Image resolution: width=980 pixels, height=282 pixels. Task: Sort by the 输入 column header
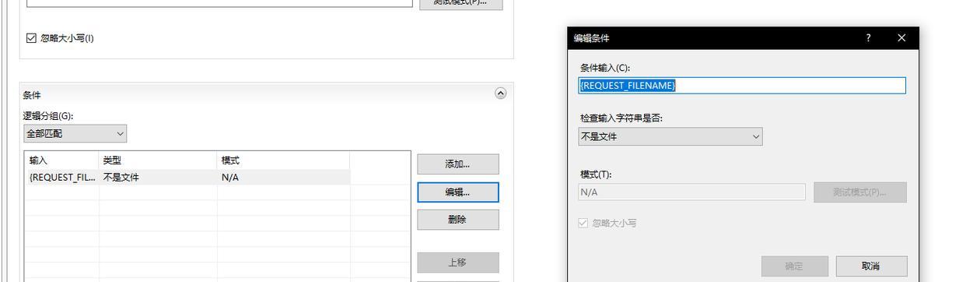(x=61, y=160)
